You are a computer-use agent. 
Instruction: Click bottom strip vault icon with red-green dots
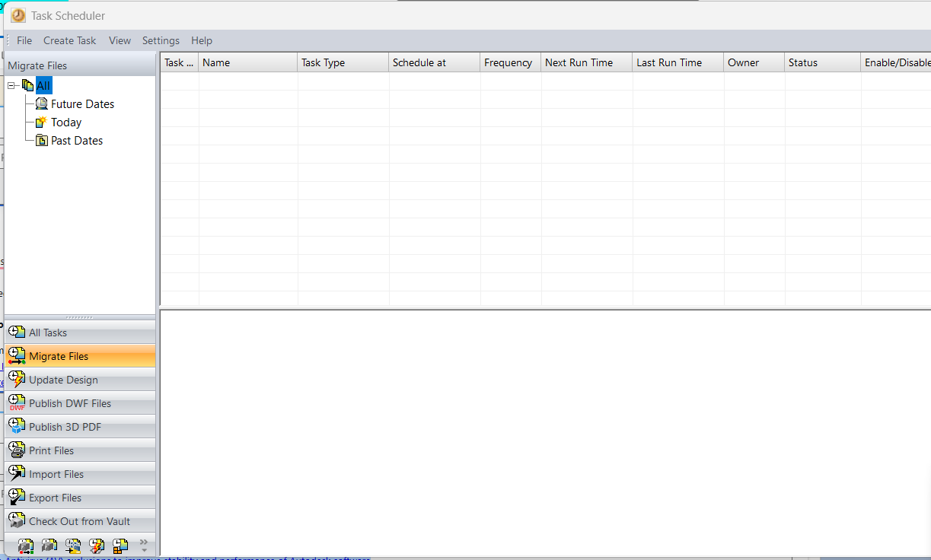click(26, 546)
